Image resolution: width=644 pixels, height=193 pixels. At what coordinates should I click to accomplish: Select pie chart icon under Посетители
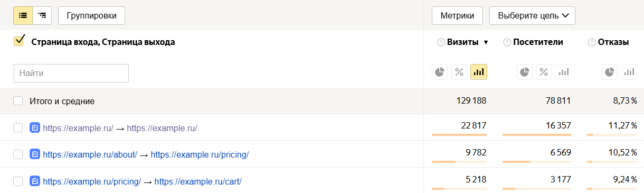(x=525, y=72)
